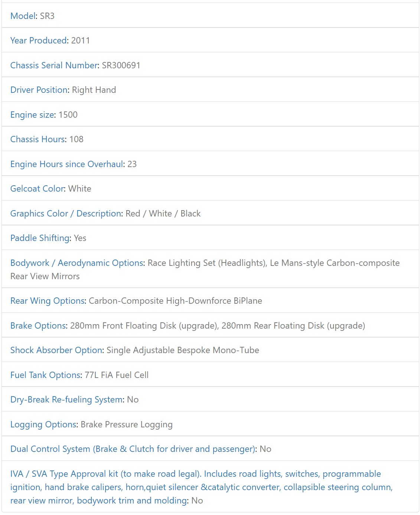Open Bodywork / Aerodynamic Options label
Image resolution: width=420 pixels, height=515 pixels.
click(76, 263)
